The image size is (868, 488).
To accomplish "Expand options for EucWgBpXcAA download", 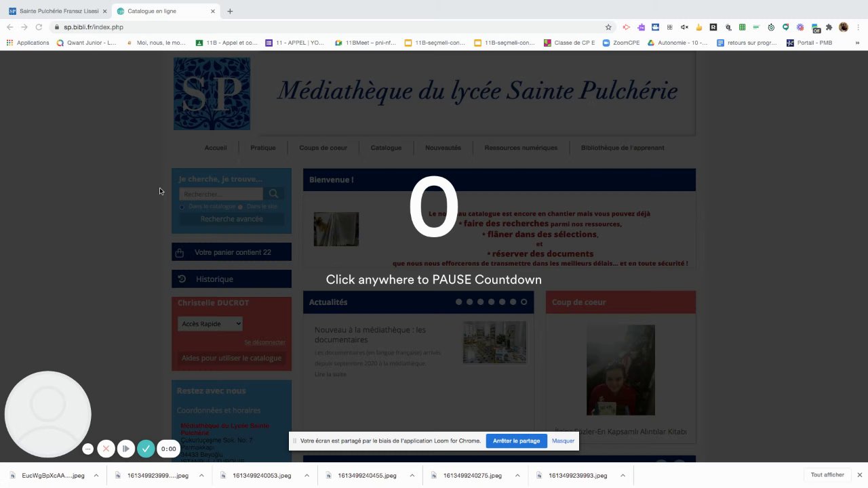I will 96,476.
